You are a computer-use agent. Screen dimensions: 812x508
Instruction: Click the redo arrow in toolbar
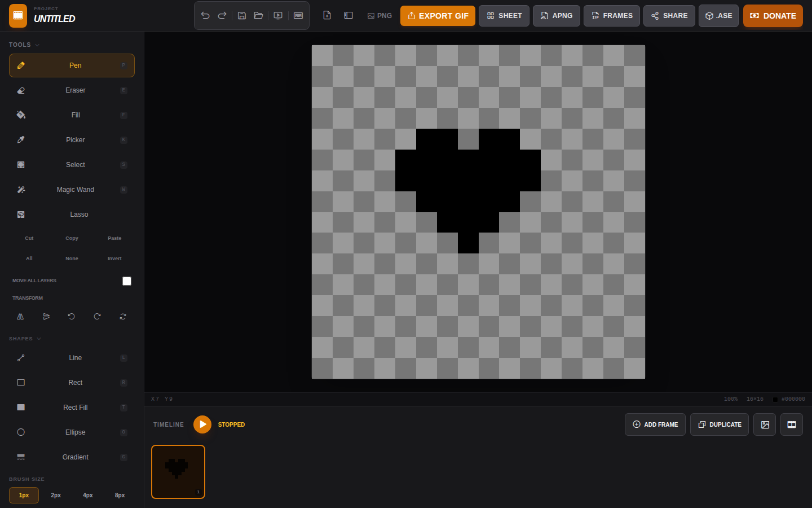coord(222,16)
